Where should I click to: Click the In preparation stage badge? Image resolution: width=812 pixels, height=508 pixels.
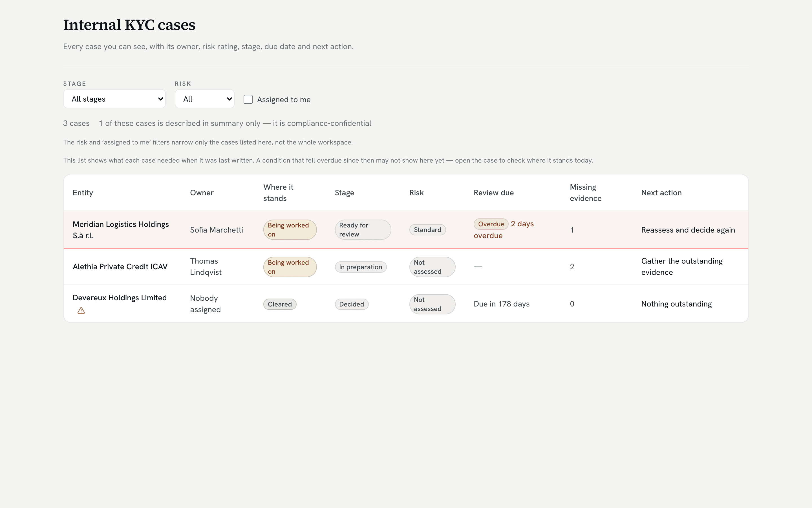coord(361,267)
